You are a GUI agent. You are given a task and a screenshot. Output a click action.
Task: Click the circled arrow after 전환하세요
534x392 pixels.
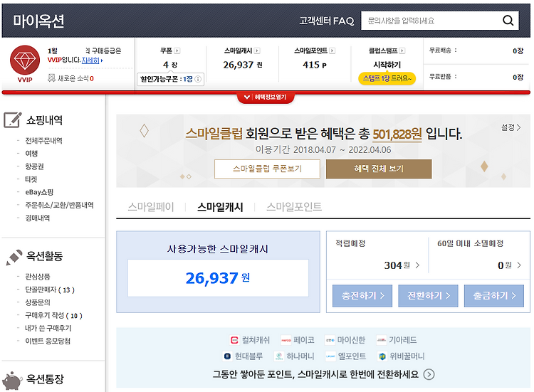pyautogui.click(x=429, y=374)
